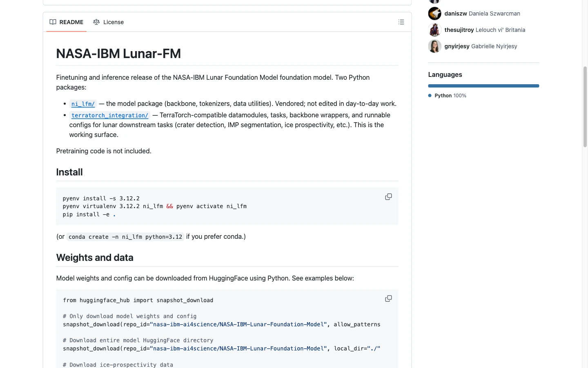Click the 'pyenv install -s 3.12.2' line
Screen dimensions: 588x368
[x=101, y=198]
